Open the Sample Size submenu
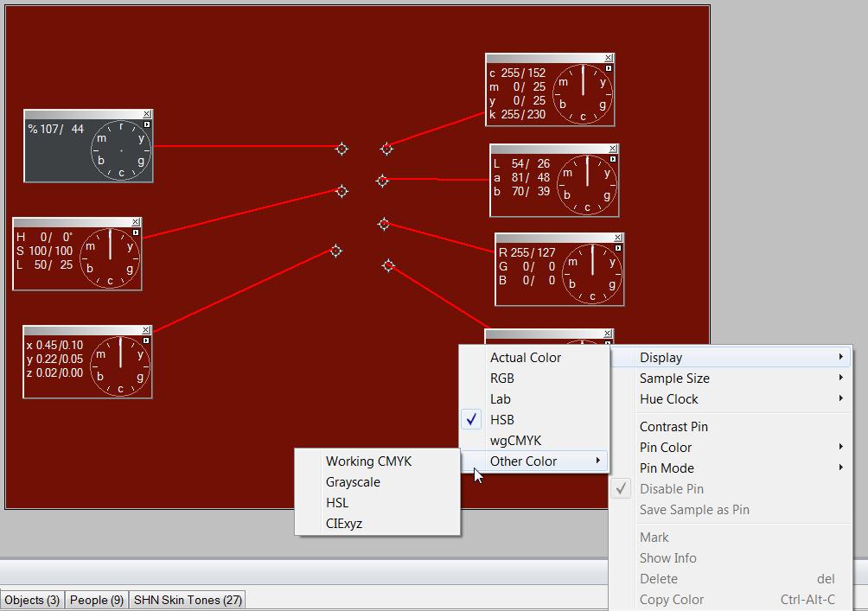This screenshot has height=611, width=868. tap(731, 379)
